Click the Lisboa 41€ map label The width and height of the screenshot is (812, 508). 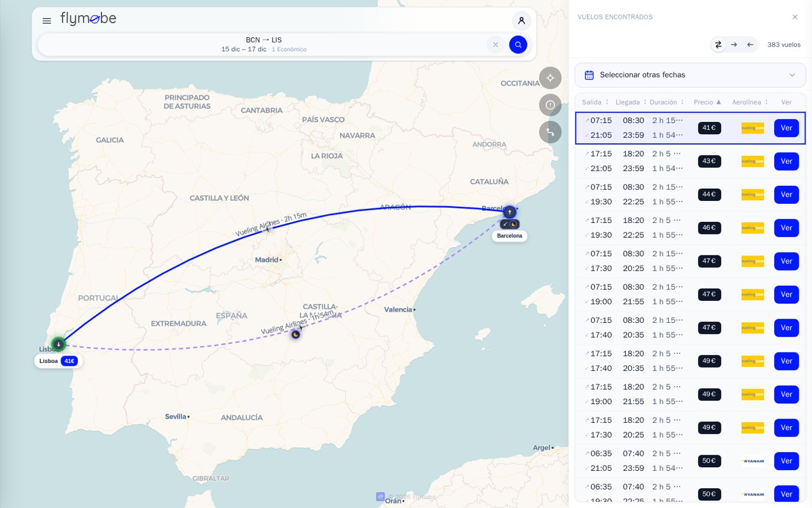coord(58,361)
